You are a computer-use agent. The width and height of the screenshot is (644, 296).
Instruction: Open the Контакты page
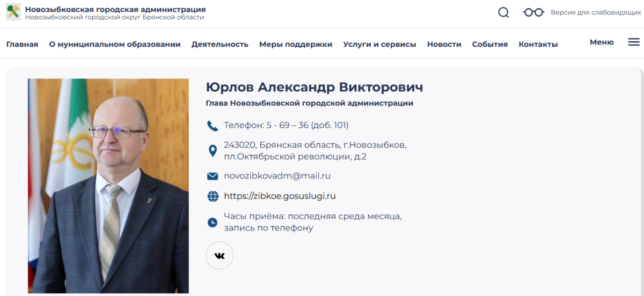(538, 44)
